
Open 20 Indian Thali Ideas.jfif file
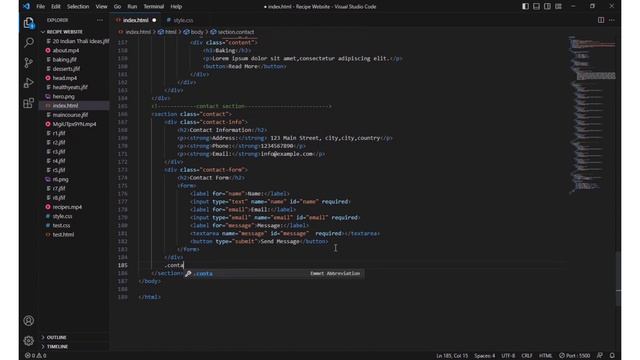pyautogui.click(x=80, y=41)
